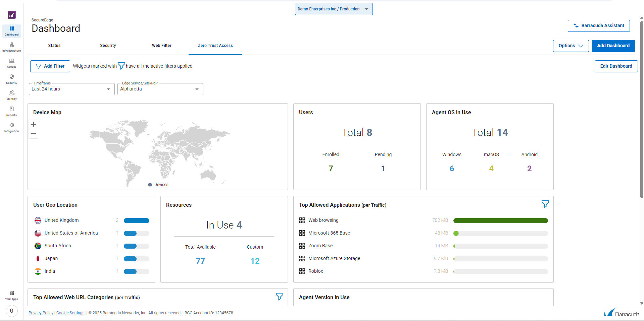This screenshot has width=644, height=321.
Task: Switch to the Web Filter tab
Action: pyautogui.click(x=161, y=46)
